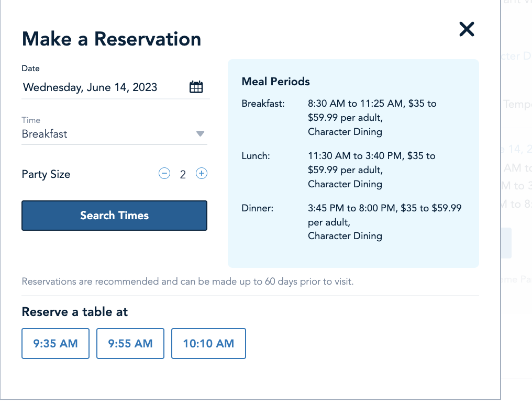532x406 pixels.
Task: Click the Reserve a table at heading
Action: 75,312
